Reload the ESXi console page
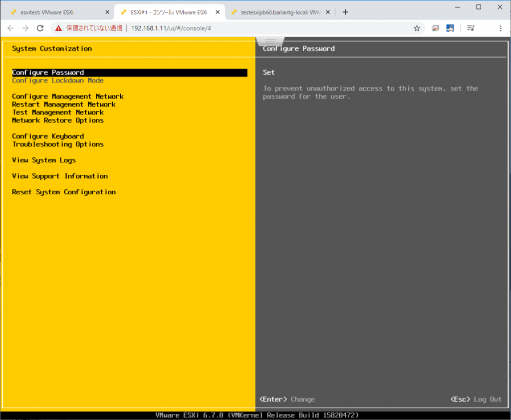The image size is (511, 420). pyautogui.click(x=40, y=28)
